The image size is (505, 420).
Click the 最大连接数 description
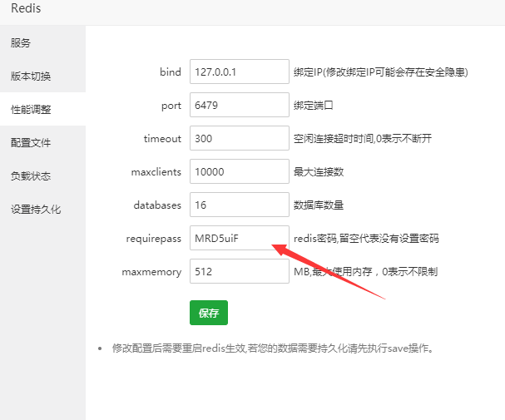click(319, 172)
